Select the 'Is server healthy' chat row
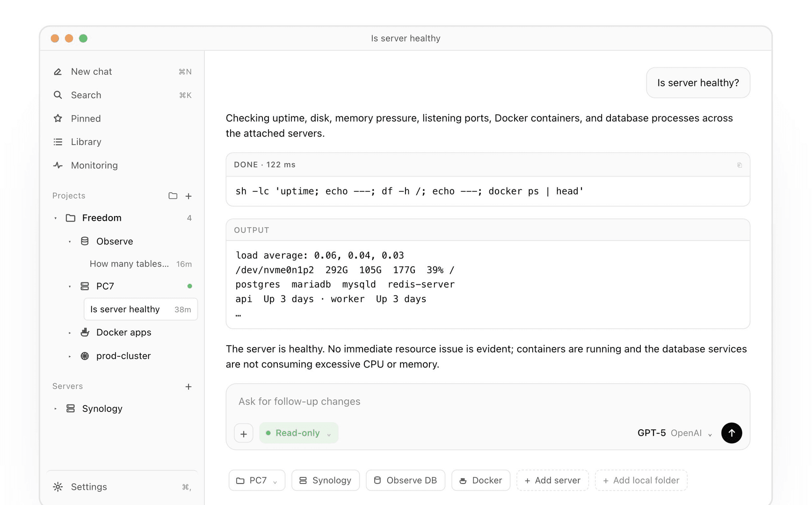812x505 pixels. pos(140,309)
